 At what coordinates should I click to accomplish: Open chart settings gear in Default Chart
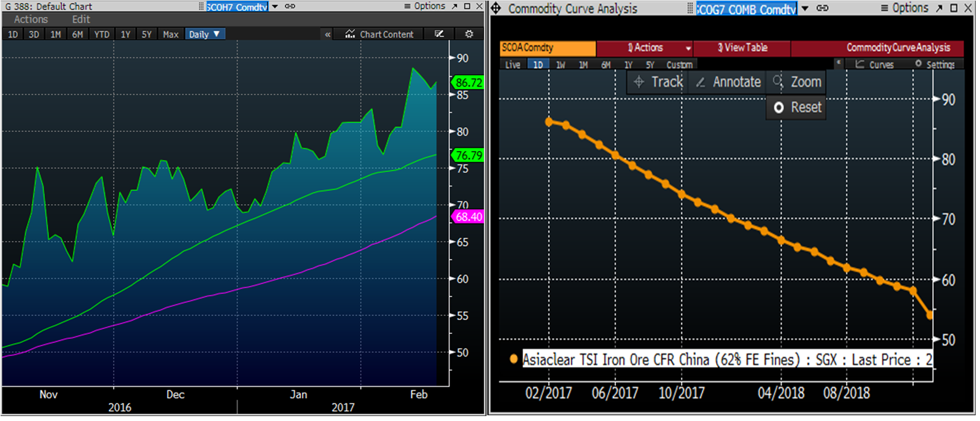pyautogui.click(x=469, y=34)
